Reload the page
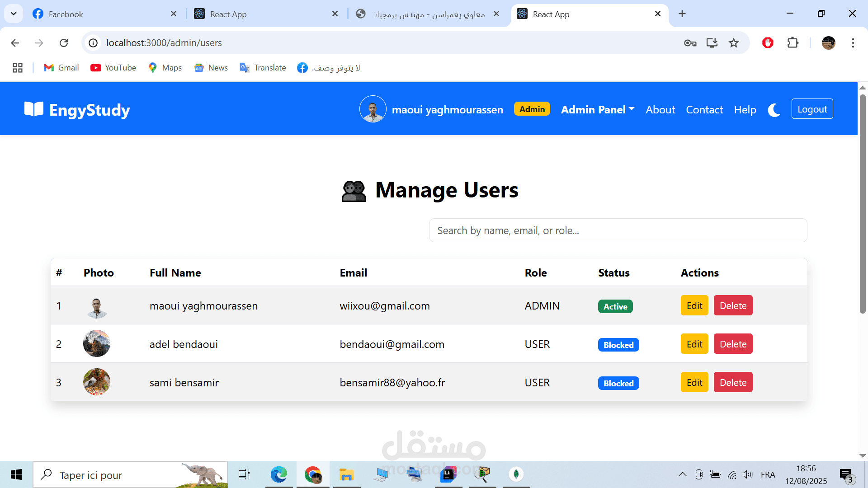Screen dimensions: 868x488 click(x=64, y=43)
